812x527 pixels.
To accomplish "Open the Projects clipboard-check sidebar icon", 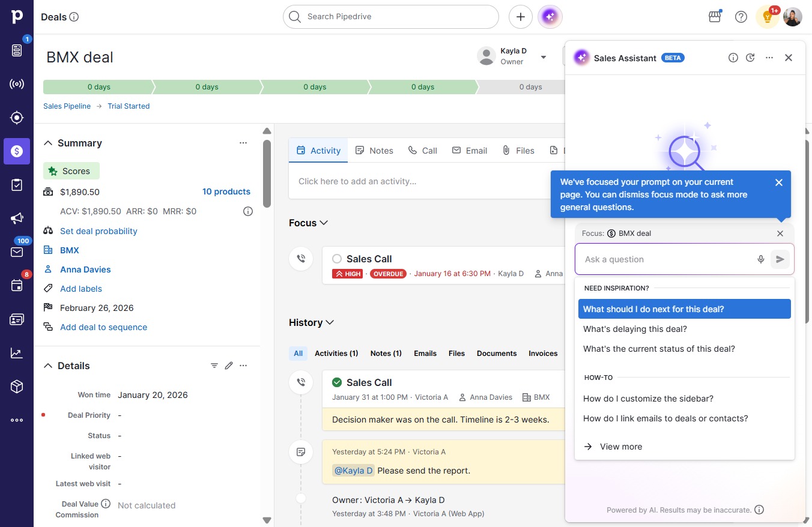I will pyautogui.click(x=17, y=185).
